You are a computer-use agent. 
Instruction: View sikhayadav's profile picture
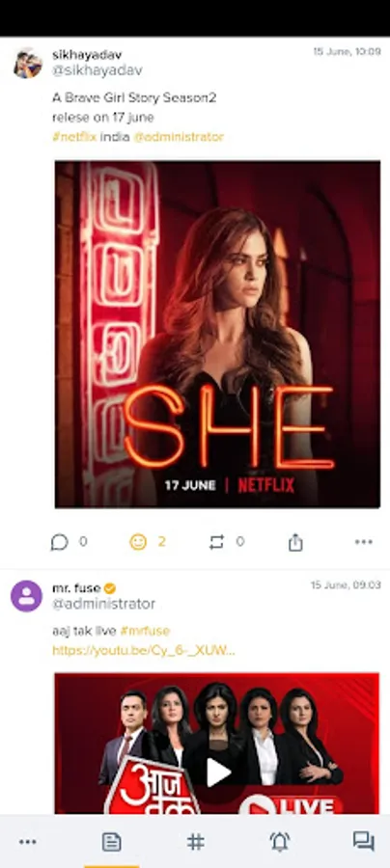(27, 64)
